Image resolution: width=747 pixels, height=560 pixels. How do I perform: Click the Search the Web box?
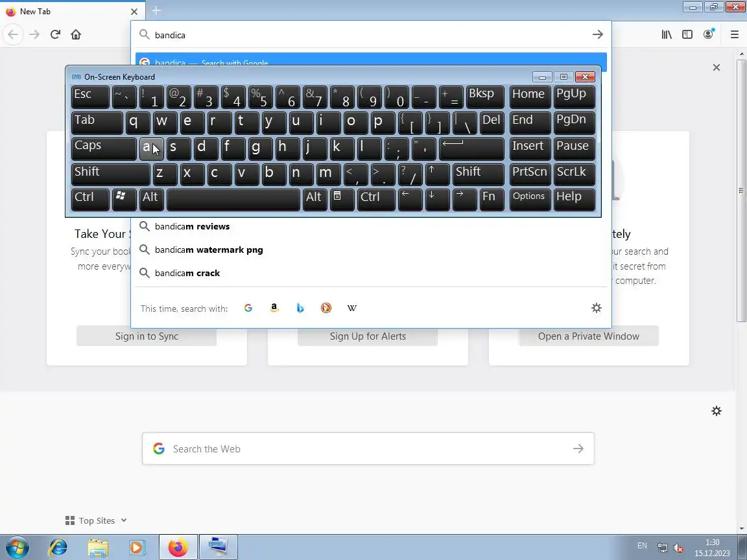coord(368,449)
